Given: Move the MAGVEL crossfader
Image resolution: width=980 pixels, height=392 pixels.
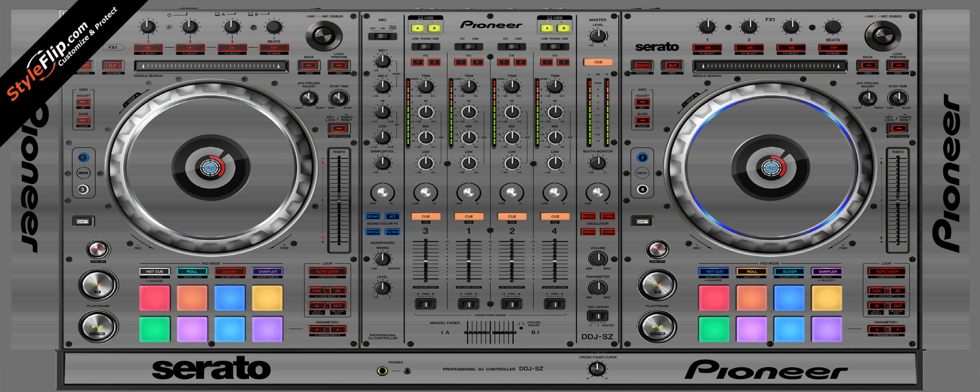Looking at the screenshot, I should [492, 333].
